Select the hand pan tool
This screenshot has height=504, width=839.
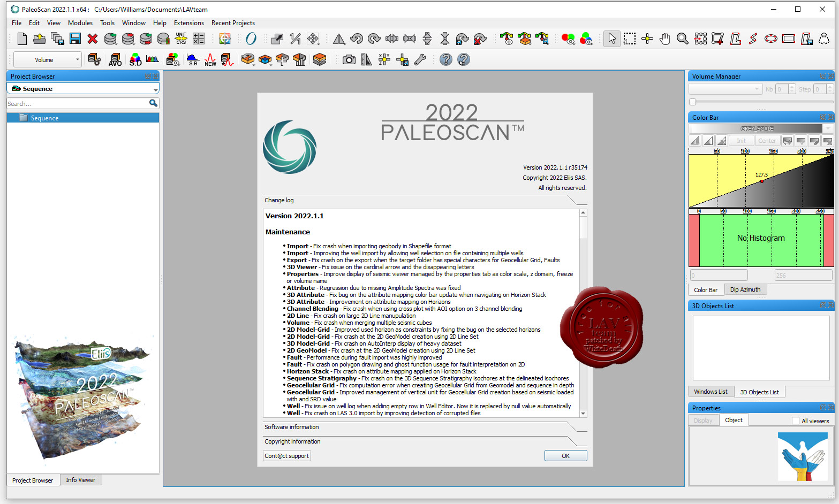tap(665, 39)
